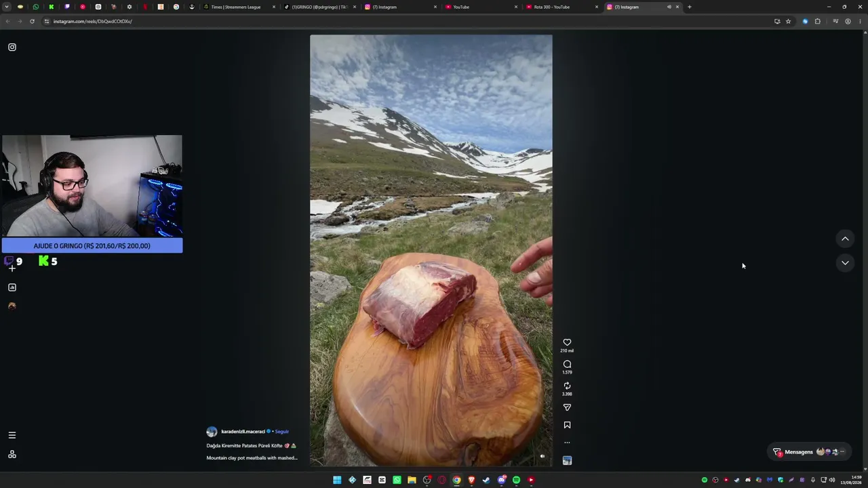Like the reel with the heart icon

click(567, 342)
